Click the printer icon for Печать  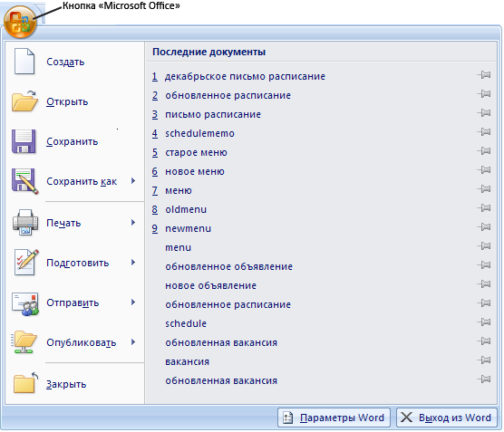[x=25, y=222]
